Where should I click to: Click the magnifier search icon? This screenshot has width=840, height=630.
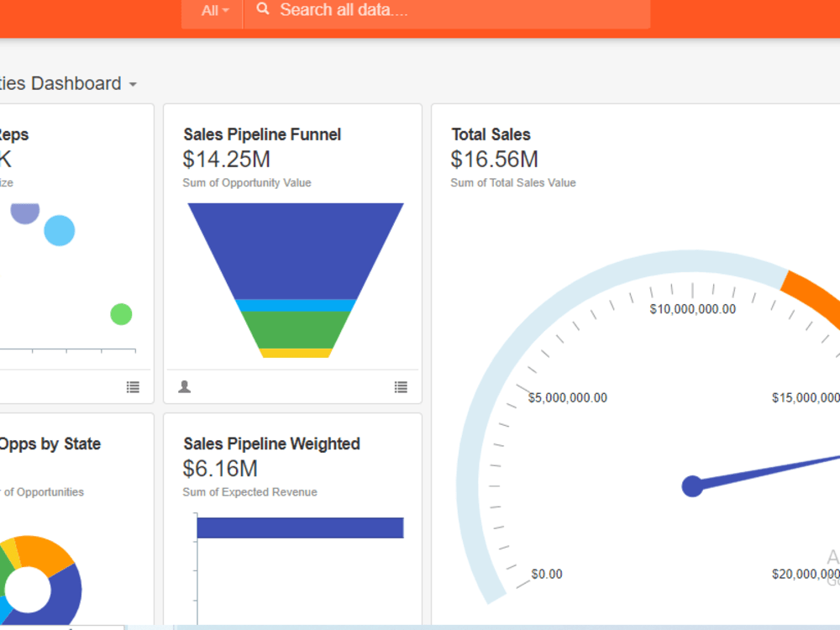(x=262, y=8)
